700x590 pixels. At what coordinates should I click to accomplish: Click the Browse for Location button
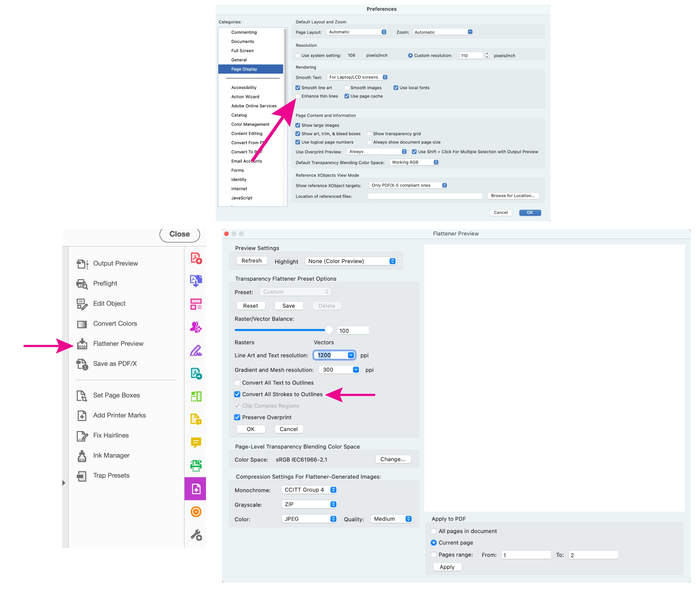click(x=513, y=196)
